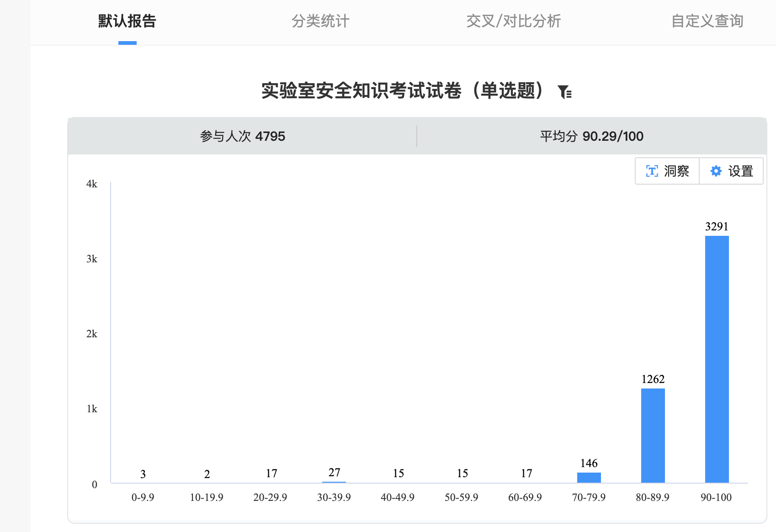Click the 3291 data label

tap(717, 226)
